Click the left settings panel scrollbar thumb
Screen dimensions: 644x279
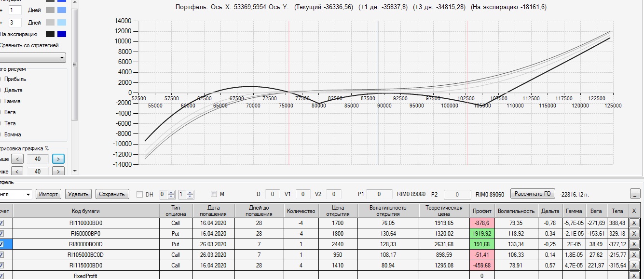74,64
